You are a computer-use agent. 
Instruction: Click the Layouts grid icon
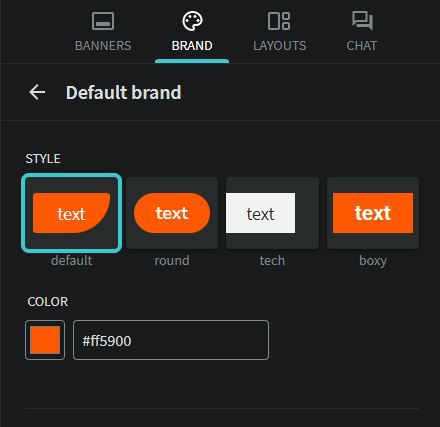279,21
